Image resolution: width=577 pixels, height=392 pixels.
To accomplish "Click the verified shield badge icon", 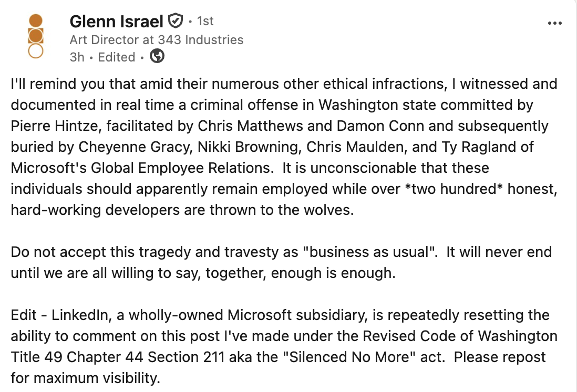I will click(175, 21).
